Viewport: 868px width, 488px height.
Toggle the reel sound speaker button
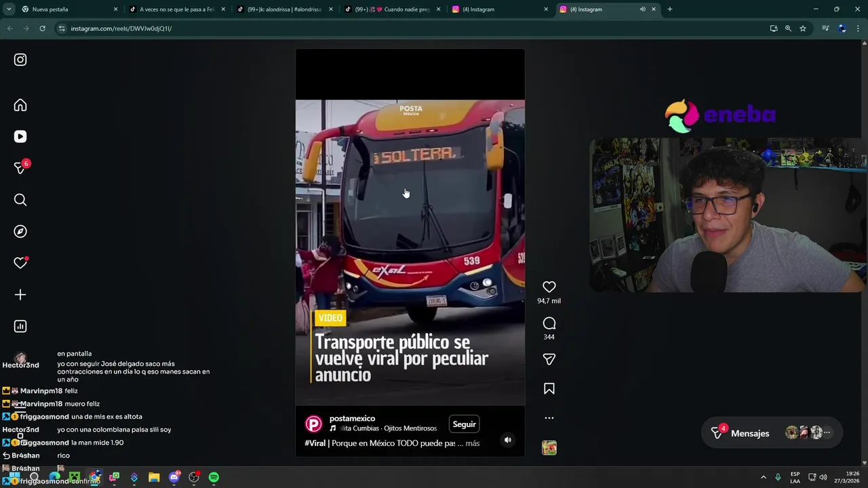point(507,440)
